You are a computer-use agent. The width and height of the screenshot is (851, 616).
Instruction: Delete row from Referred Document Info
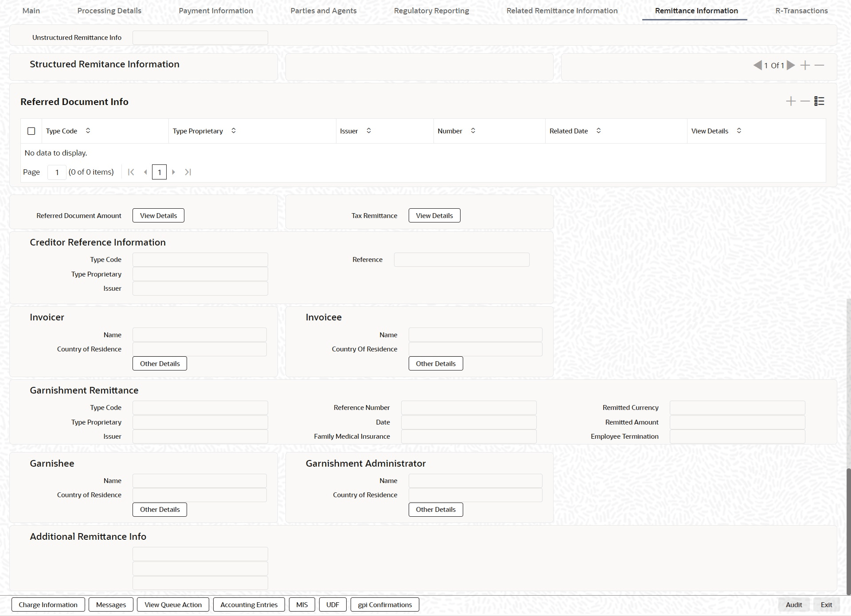805,101
